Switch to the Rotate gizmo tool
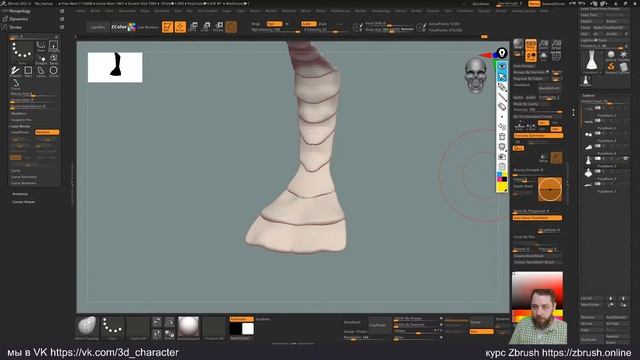640x360 pixels. [218, 27]
